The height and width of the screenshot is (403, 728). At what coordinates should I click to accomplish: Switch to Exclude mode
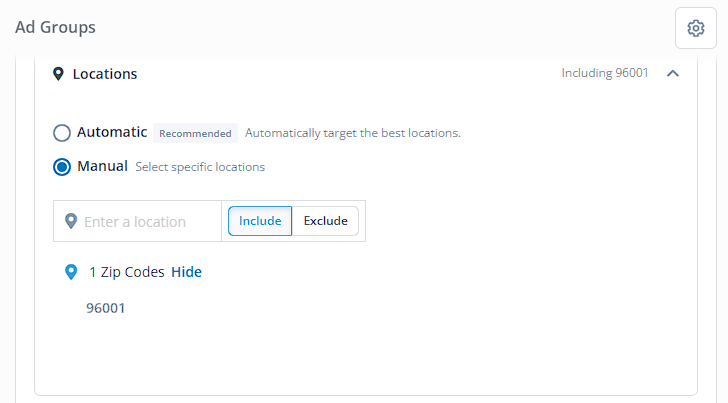pyautogui.click(x=325, y=221)
